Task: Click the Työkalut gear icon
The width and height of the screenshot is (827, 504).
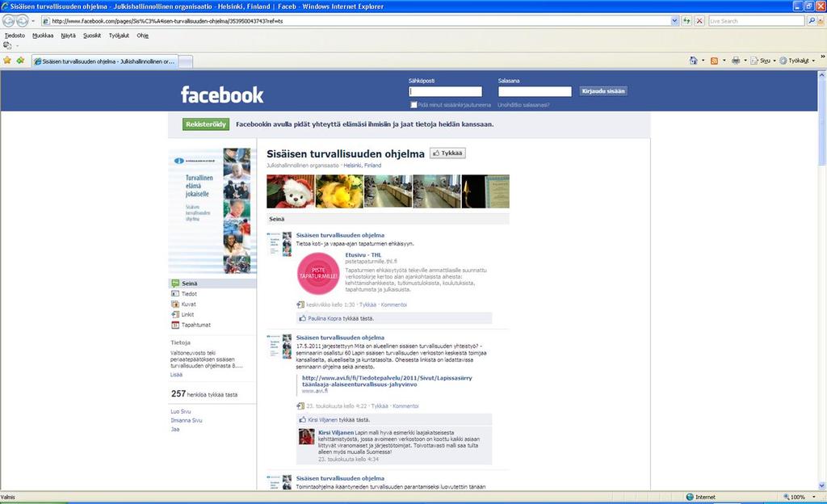Action: pos(783,61)
